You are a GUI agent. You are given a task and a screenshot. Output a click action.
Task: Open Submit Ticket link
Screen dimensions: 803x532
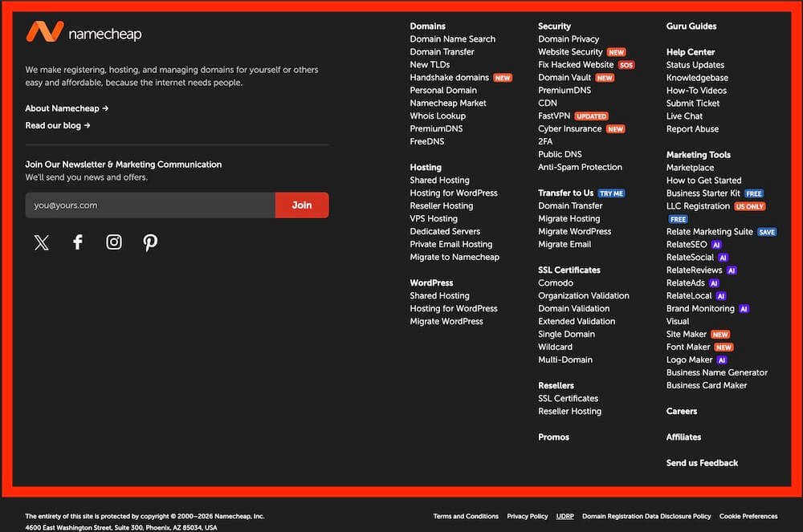point(692,104)
